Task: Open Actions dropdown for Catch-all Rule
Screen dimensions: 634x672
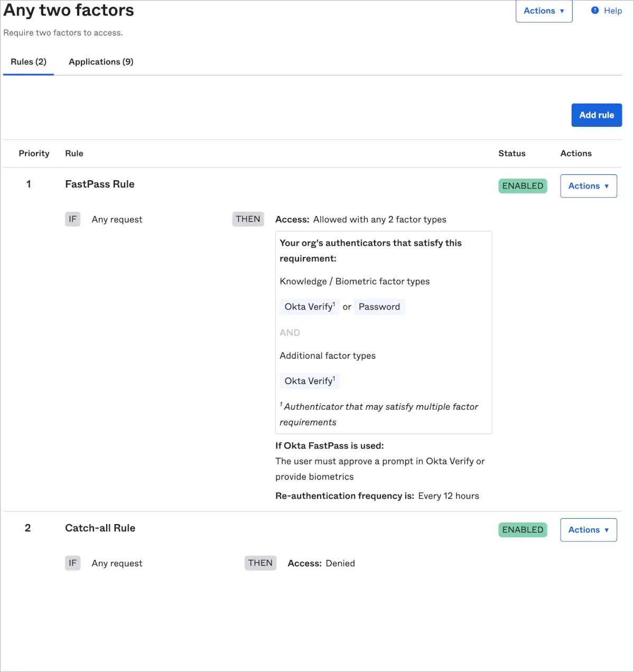Action: click(x=588, y=530)
